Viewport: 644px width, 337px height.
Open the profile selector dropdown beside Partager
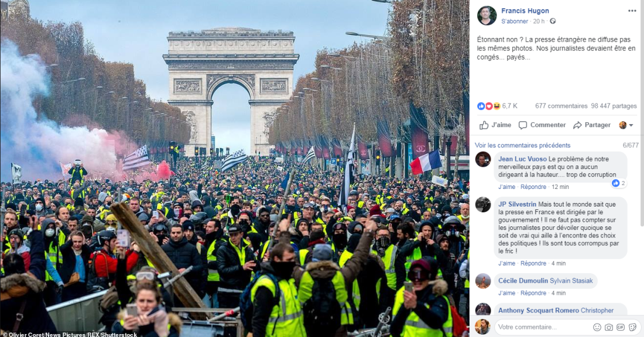(x=626, y=125)
